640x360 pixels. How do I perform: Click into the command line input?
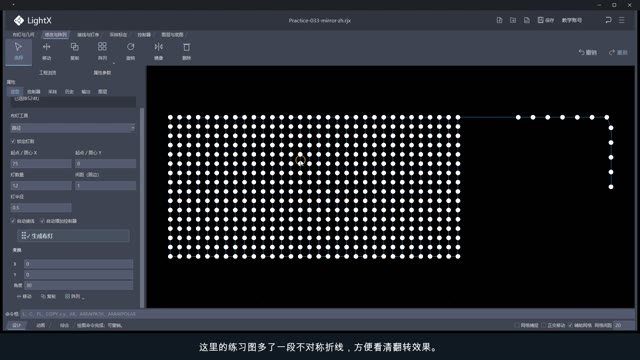(327, 314)
